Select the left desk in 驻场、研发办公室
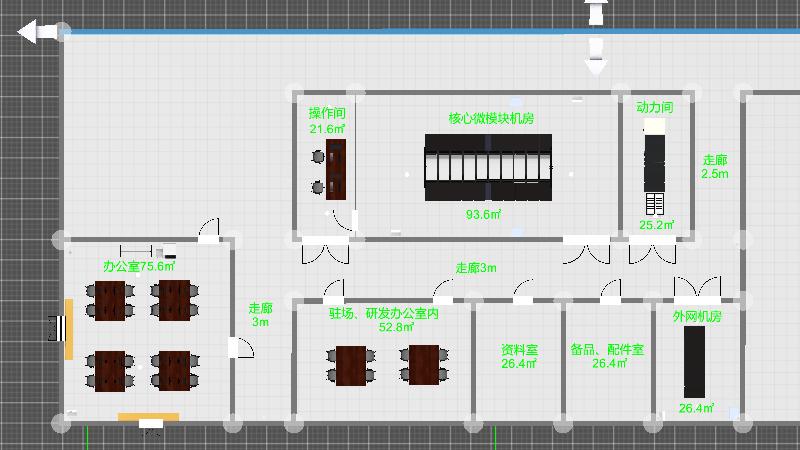 coord(351,365)
